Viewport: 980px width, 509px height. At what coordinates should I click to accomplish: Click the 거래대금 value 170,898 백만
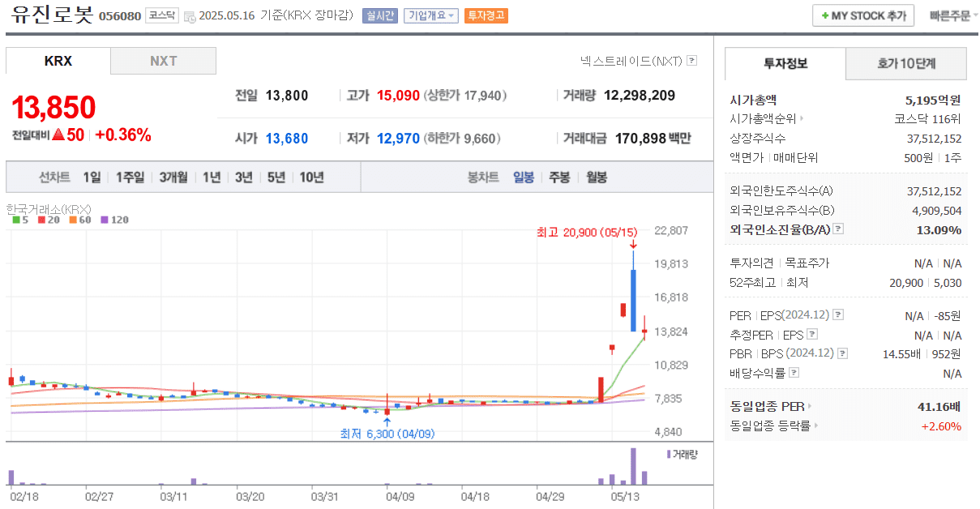point(653,139)
